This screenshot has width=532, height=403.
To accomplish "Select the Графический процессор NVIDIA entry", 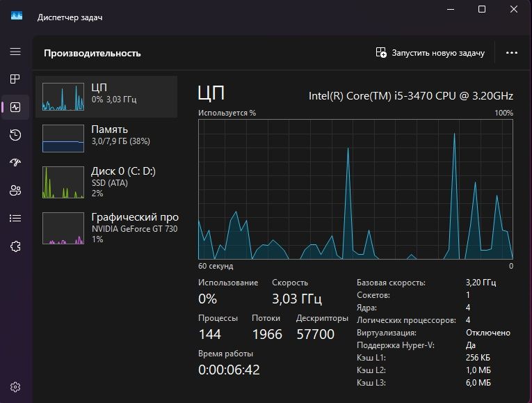I will tap(106, 228).
